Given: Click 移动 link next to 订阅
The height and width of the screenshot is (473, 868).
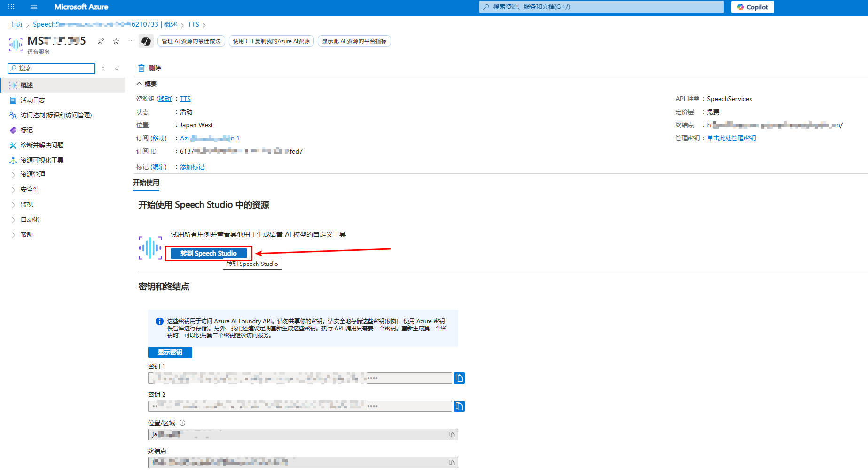Looking at the screenshot, I should coord(158,139).
